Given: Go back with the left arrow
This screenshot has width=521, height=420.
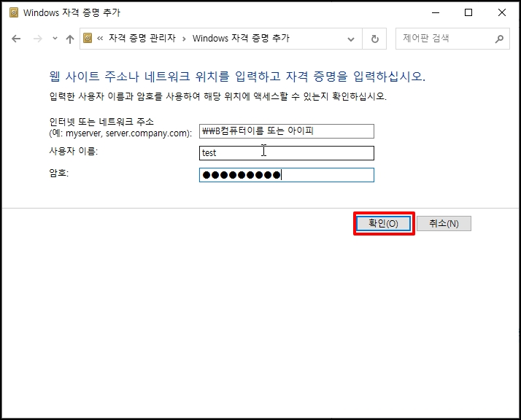Looking at the screenshot, I should click(x=16, y=39).
